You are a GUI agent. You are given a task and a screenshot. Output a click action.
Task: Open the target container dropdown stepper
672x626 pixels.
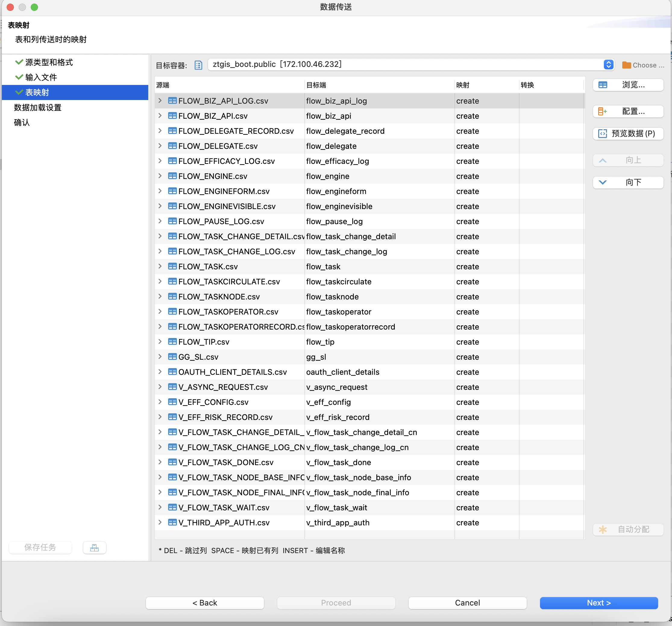[x=608, y=64]
